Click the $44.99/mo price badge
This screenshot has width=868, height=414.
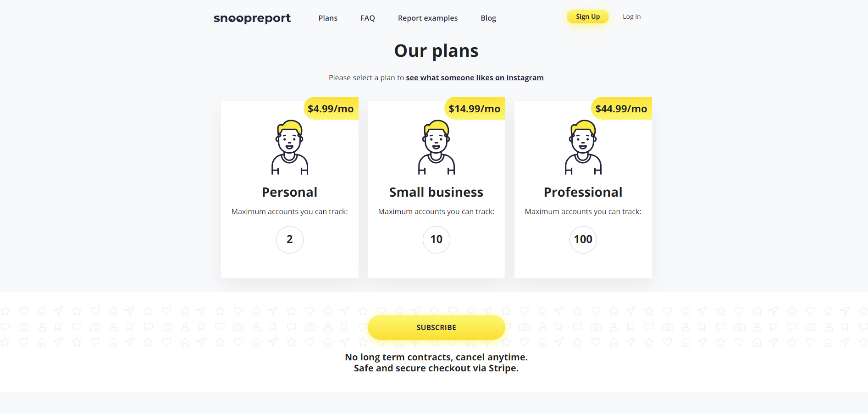621,108
